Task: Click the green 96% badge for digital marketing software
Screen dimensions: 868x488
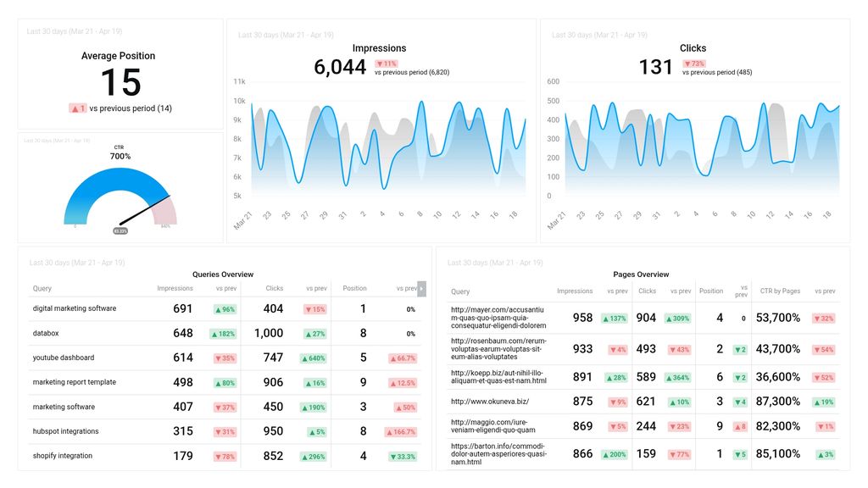Action: click(x=225, y=308)
